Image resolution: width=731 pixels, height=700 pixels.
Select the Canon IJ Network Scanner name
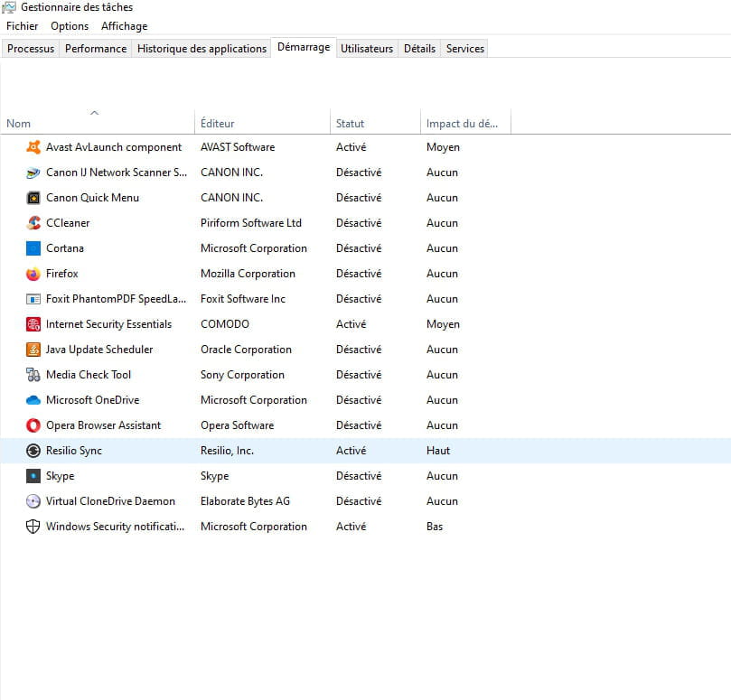(117, 173)
